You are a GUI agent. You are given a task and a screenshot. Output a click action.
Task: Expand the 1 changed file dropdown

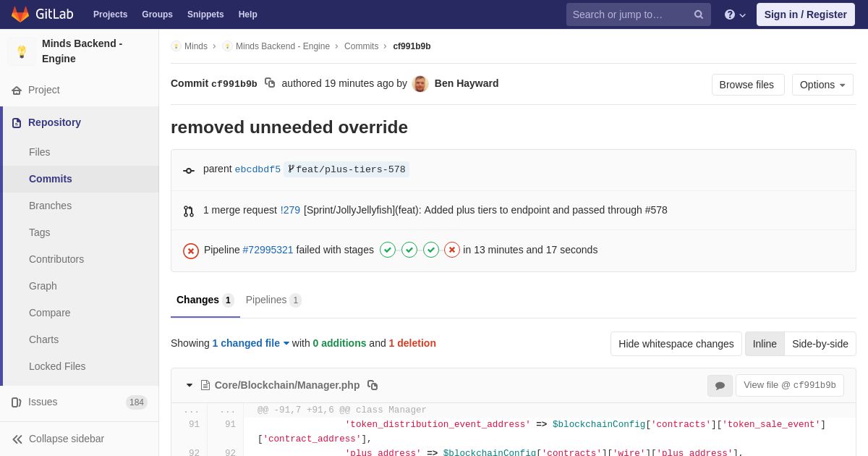[x=251, y=343]
